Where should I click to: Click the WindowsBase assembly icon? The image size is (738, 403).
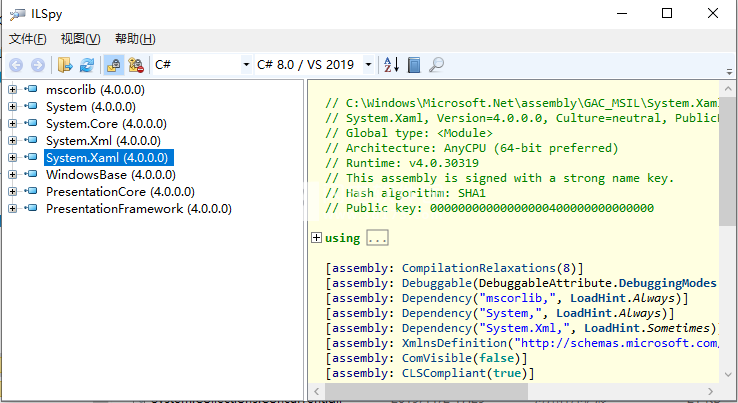coord(31,174)
